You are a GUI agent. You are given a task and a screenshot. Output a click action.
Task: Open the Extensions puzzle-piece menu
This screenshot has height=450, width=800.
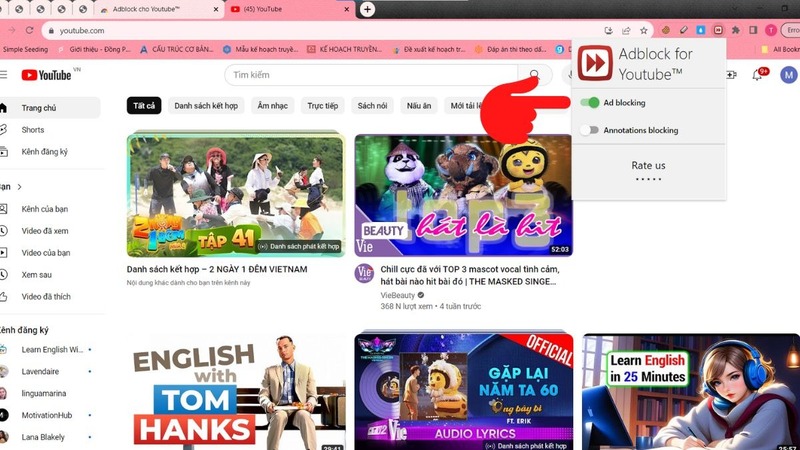point(736,31)
